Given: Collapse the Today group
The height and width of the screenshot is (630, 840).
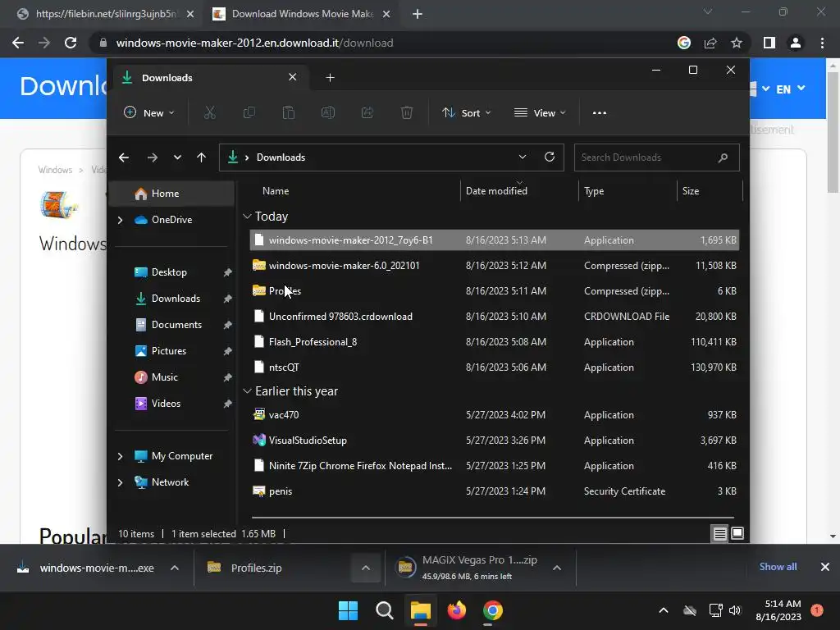Looking at the screenshot, I should coord(247,217).
